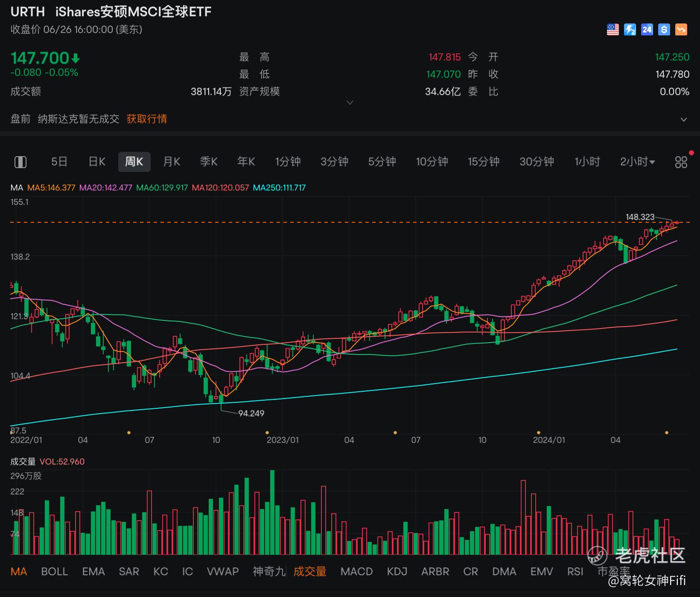This screenshot has height=597, width=700.
Task: Click the orange downward chart icon
Action: [681, 29]
